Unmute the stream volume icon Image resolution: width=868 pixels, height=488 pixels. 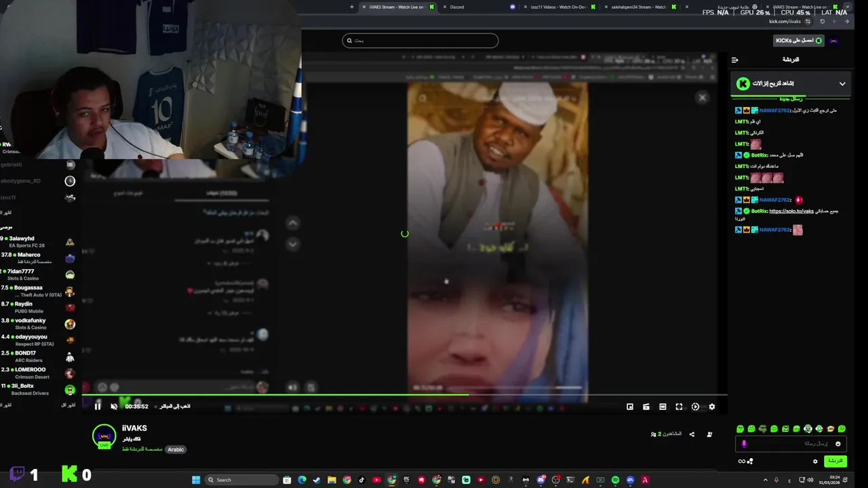114,407
